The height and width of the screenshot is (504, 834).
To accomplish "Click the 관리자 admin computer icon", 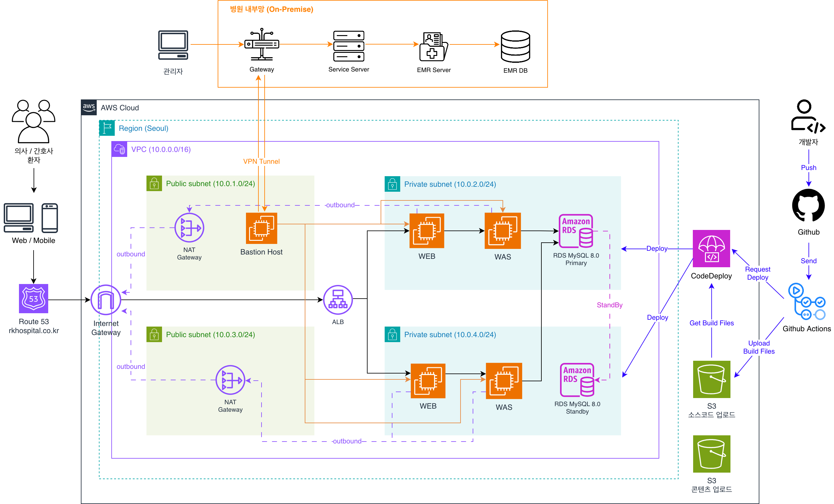I will click(173, 45).
